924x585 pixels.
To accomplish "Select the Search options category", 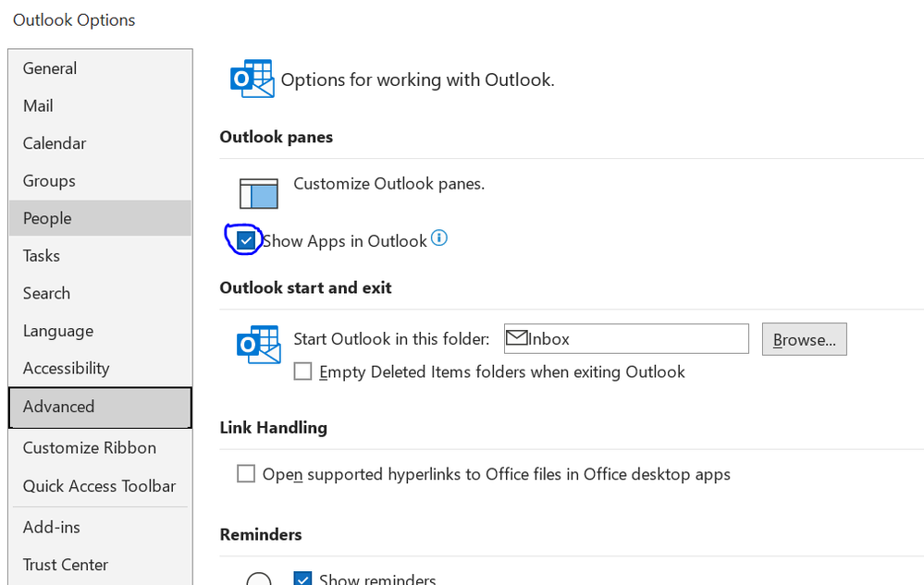I will pyautogui.click(x=46, y=293).
